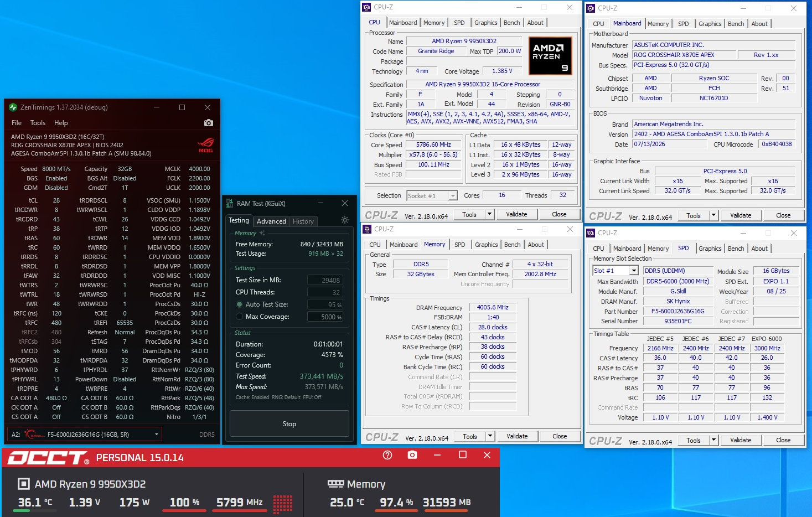Click the VSOC (SMU) value 1.1500V in ZenTimings

199,200
